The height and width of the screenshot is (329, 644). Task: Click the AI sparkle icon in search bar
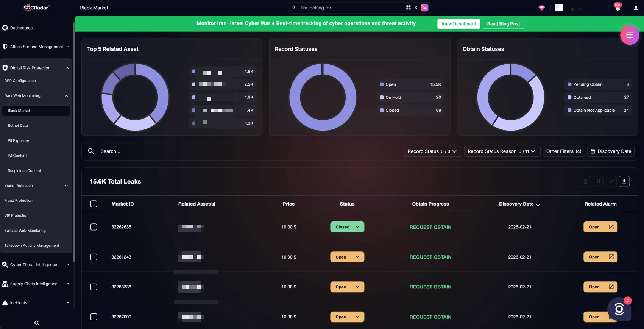tap(424, 8)
